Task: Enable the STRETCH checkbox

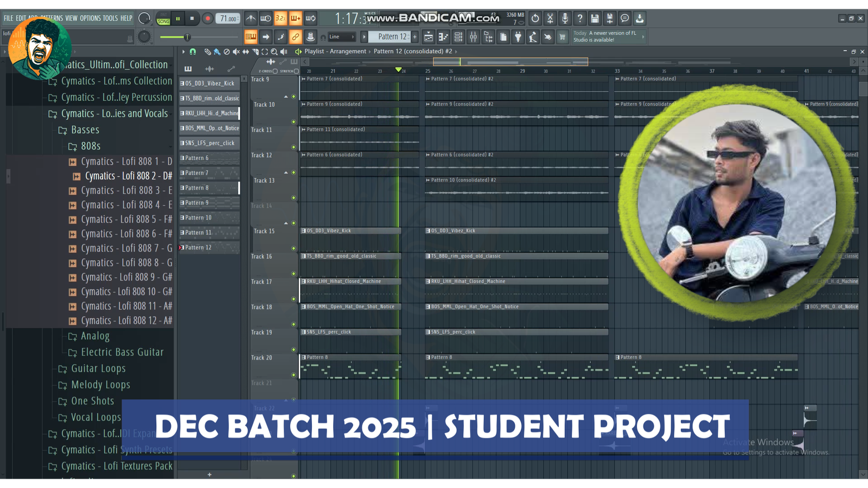Action: click(x=296, y=71)
